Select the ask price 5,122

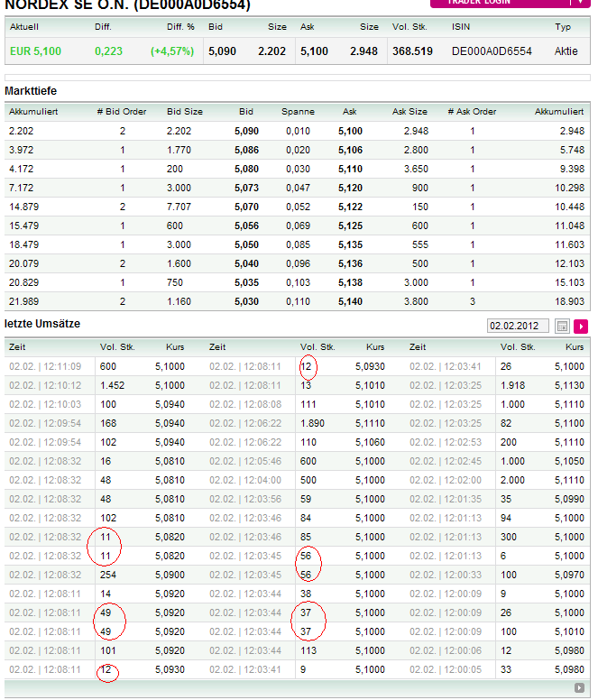tap(350, 207)
